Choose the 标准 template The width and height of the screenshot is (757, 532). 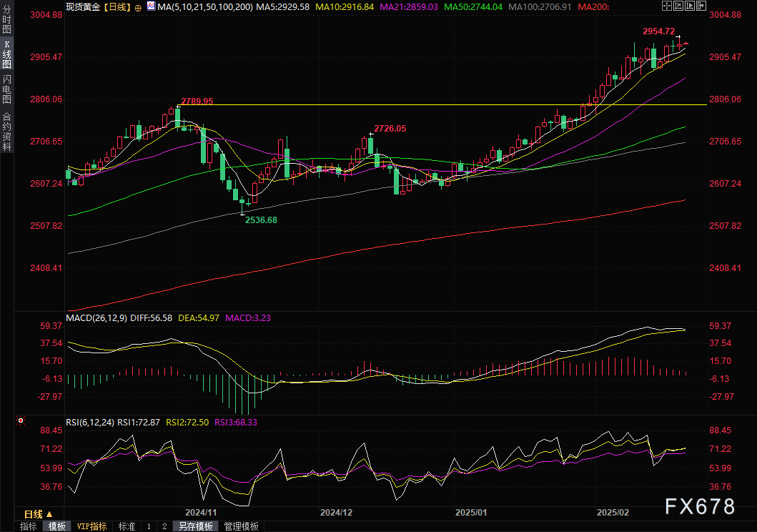click(x=127, y=526)
